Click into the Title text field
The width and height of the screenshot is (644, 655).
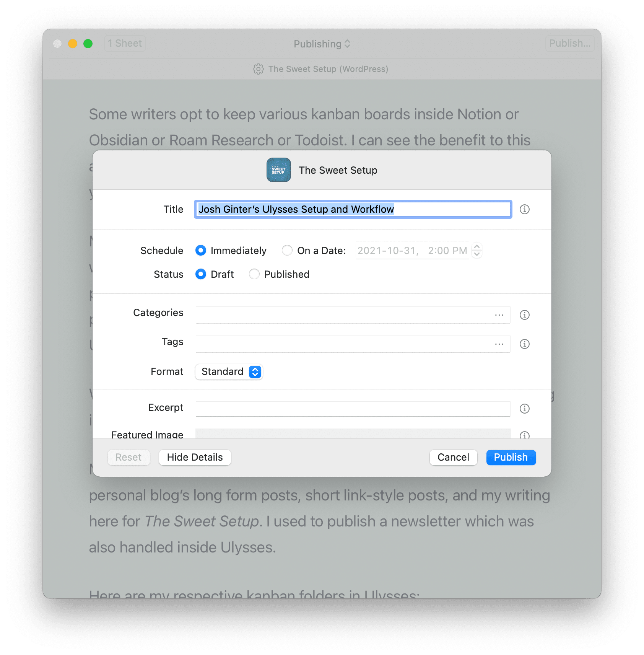353,209
